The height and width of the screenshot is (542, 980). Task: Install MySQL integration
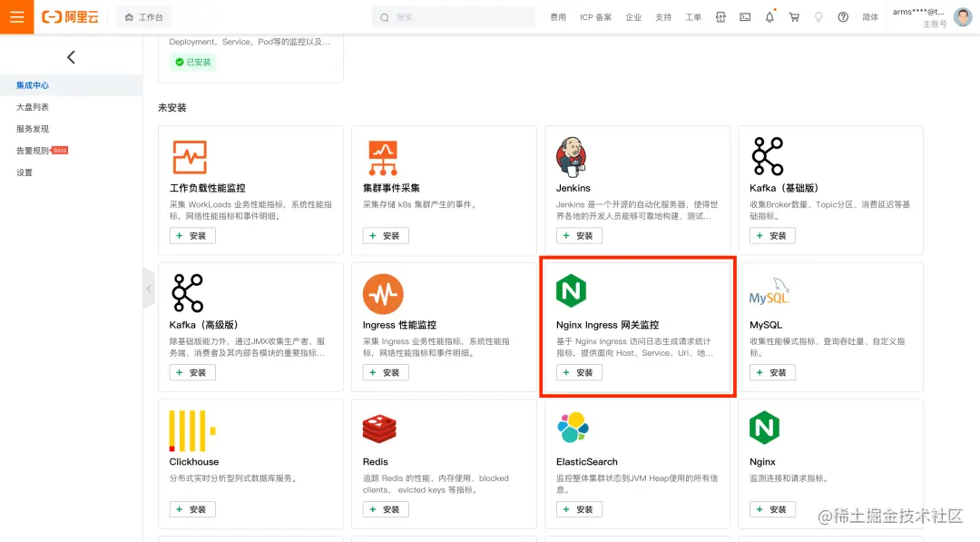772,372
